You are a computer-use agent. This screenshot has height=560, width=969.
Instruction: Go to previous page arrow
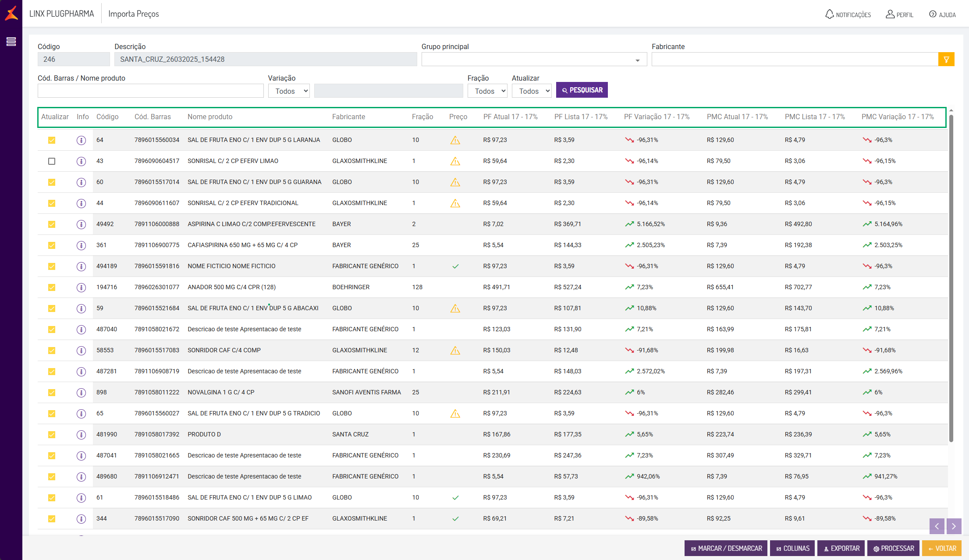pyautogui.click(x=937, y=526)
